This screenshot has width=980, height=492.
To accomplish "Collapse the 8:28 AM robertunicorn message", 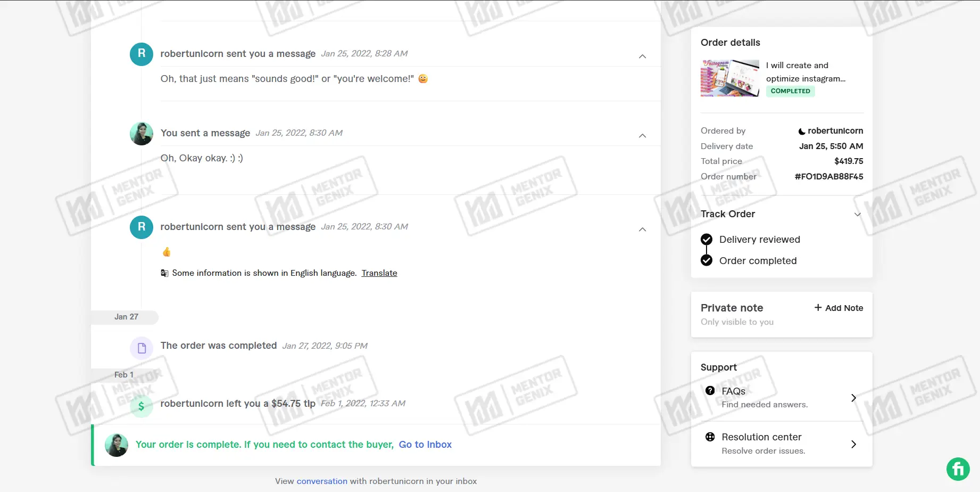I will (643, 56).
